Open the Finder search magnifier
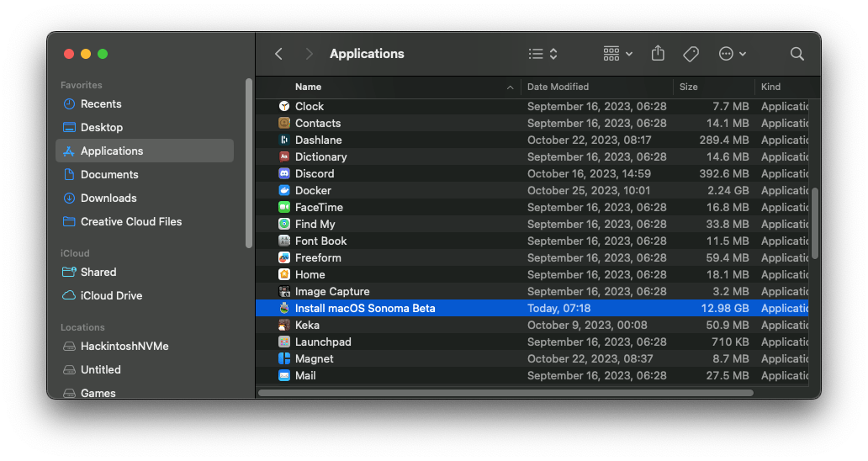 coord(797,54)
